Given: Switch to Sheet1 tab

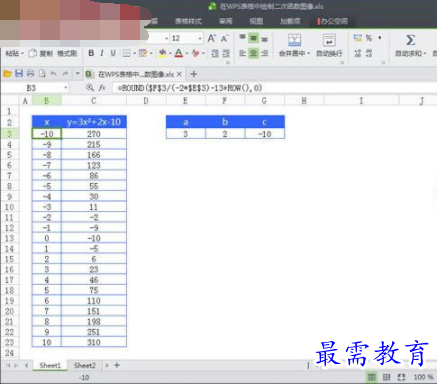Looking at the screenshot, I should 50,365.
